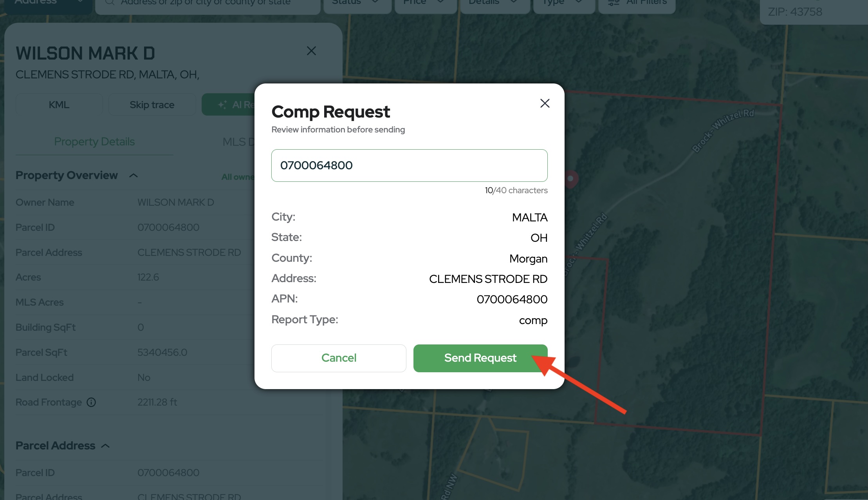
Task: Collapse the Parcel Address section
Action: [105, 446]
